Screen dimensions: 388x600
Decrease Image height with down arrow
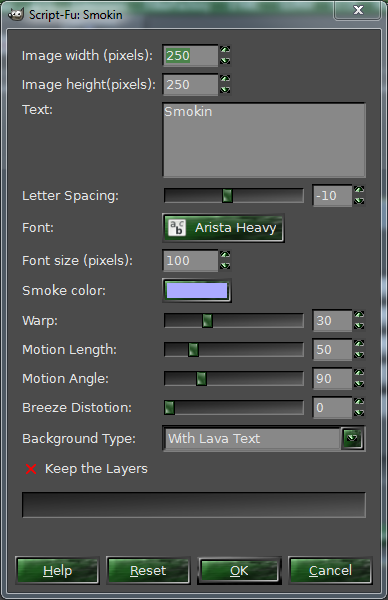click(225, 90)
